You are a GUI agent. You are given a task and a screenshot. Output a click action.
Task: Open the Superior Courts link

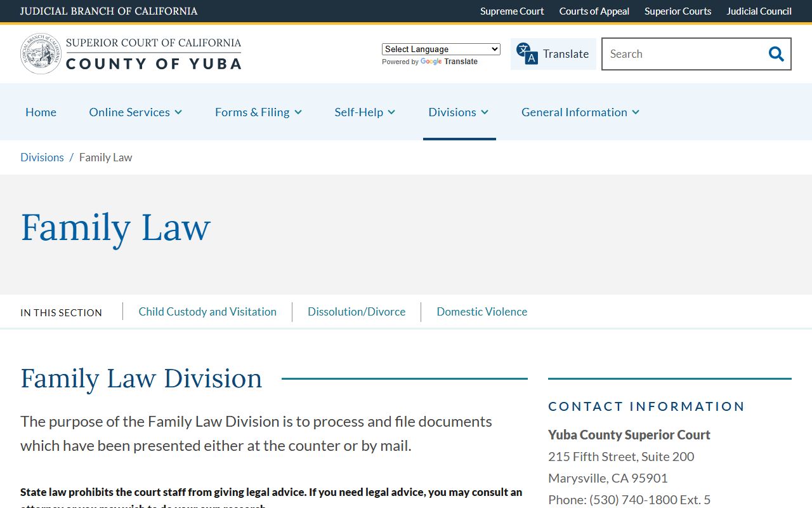point(678,11)
